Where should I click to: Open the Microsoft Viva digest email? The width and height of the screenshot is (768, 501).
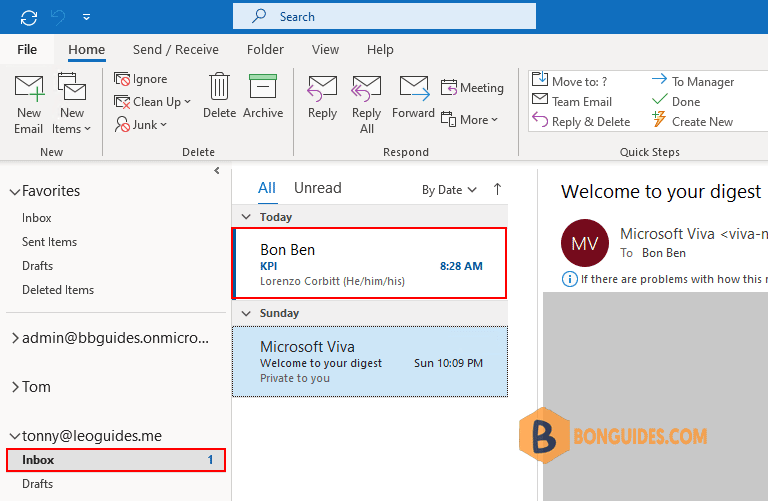[370, 361]
